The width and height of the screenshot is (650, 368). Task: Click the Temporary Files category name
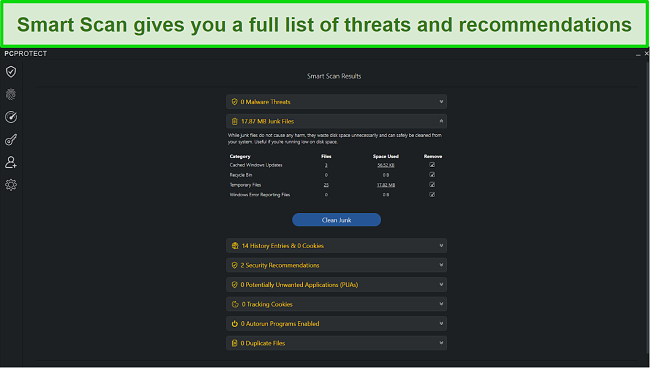click(x=245, y=185)
